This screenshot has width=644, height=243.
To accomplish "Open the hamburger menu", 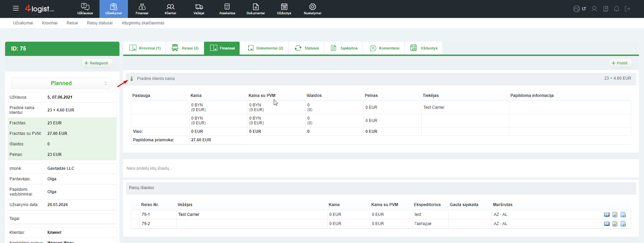I will tap(16, 8).
